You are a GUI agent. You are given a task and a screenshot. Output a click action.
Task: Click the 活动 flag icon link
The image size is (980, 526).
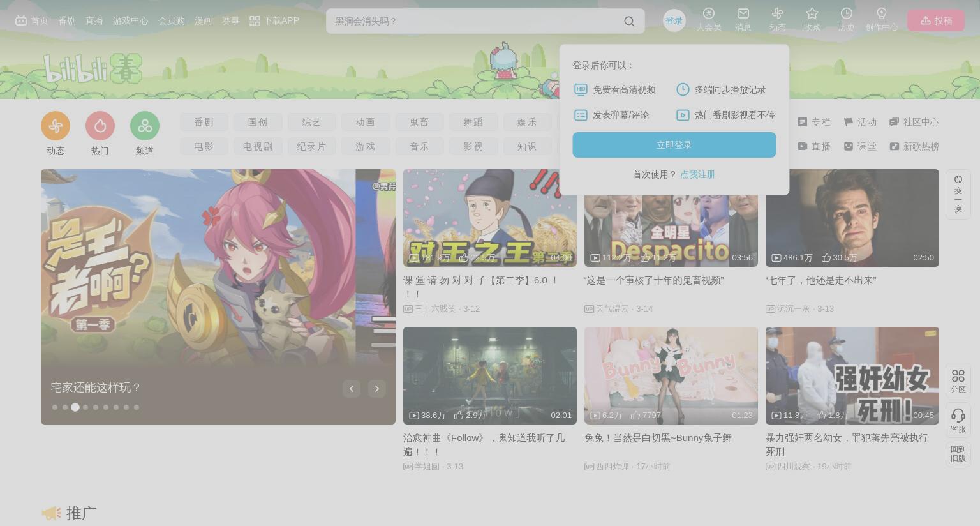pos(849,122)
